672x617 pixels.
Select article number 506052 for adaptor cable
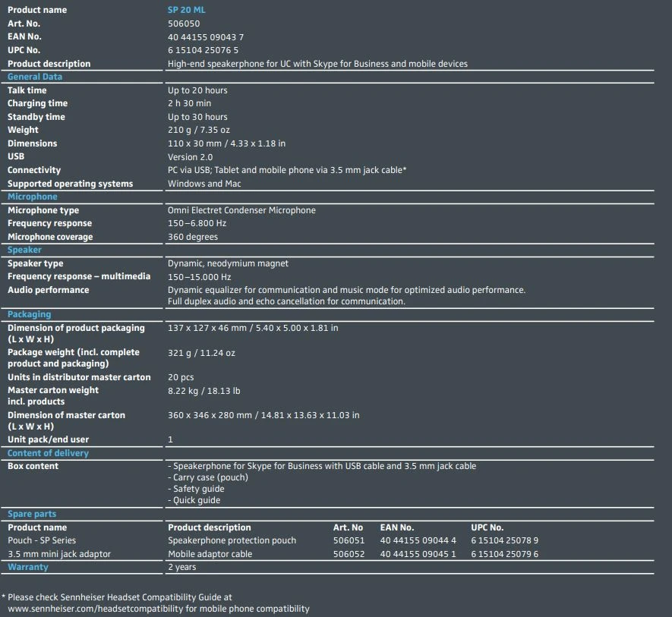(349, 554)
